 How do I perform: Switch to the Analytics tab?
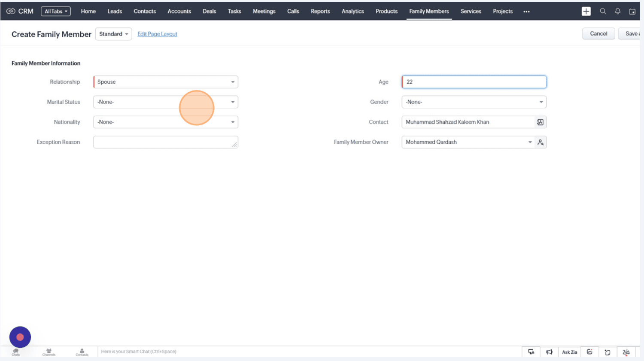(x=353, y=12)
